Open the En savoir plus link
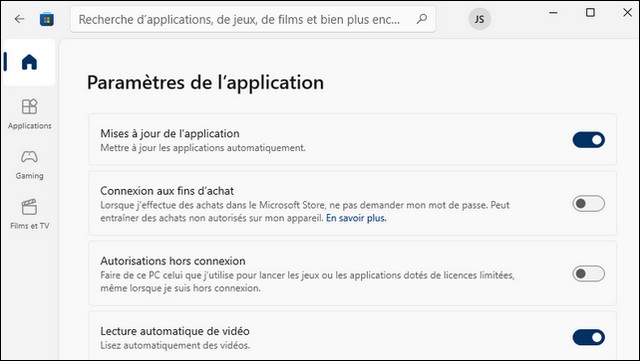This screenshot has height=361, width=640. click(x=356, y=218)
